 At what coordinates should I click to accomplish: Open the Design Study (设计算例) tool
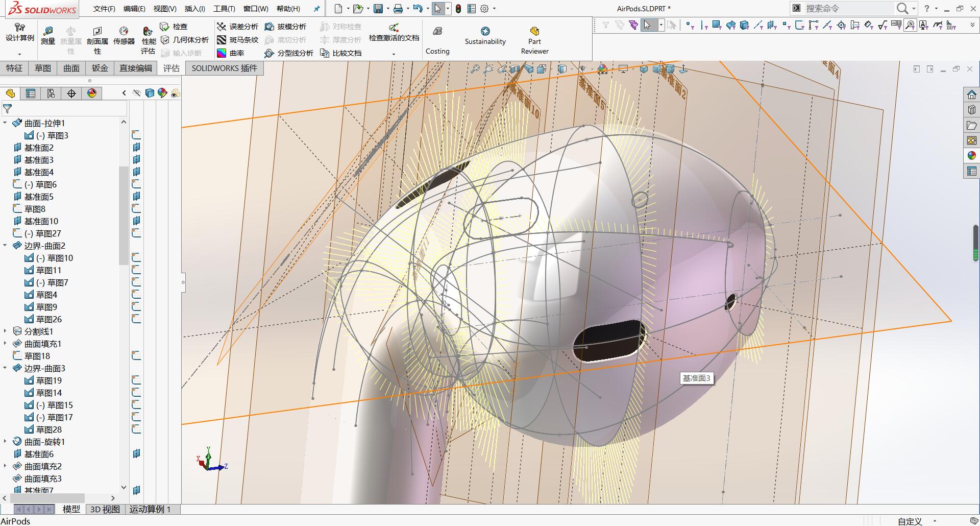(x=20, y=32)
